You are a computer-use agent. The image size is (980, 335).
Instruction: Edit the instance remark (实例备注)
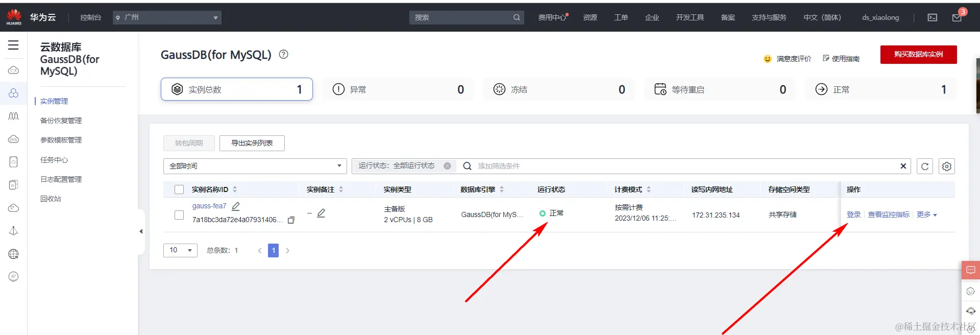tap(321, 213)
